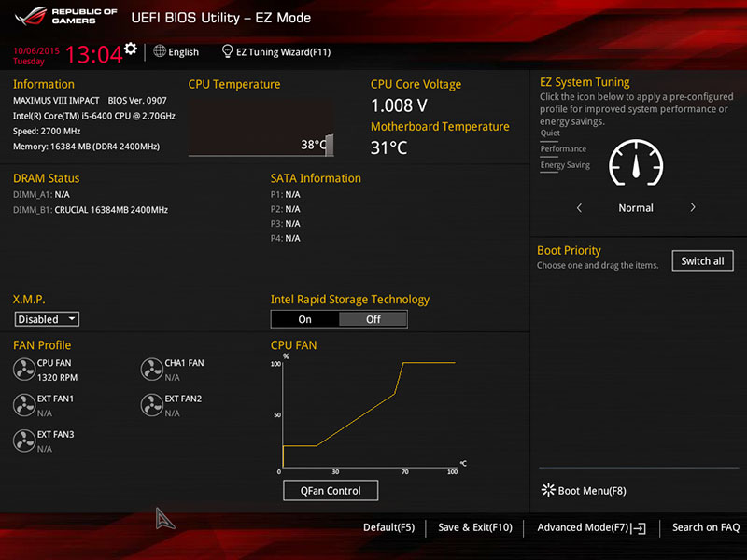Click the BIOS Ver. 0907 text
747x560 pixels.
137,101
